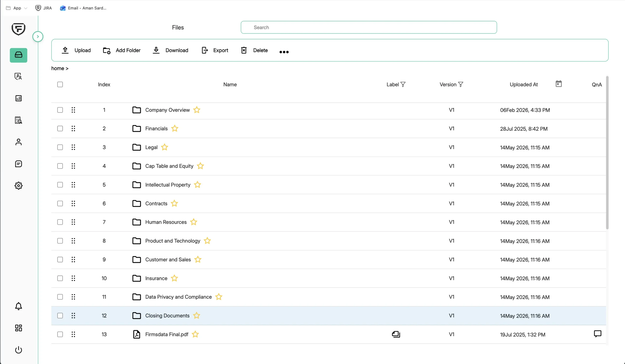Click the Search input field
Viewport: 625px width, 364px height.
click(x=369, y=27)
